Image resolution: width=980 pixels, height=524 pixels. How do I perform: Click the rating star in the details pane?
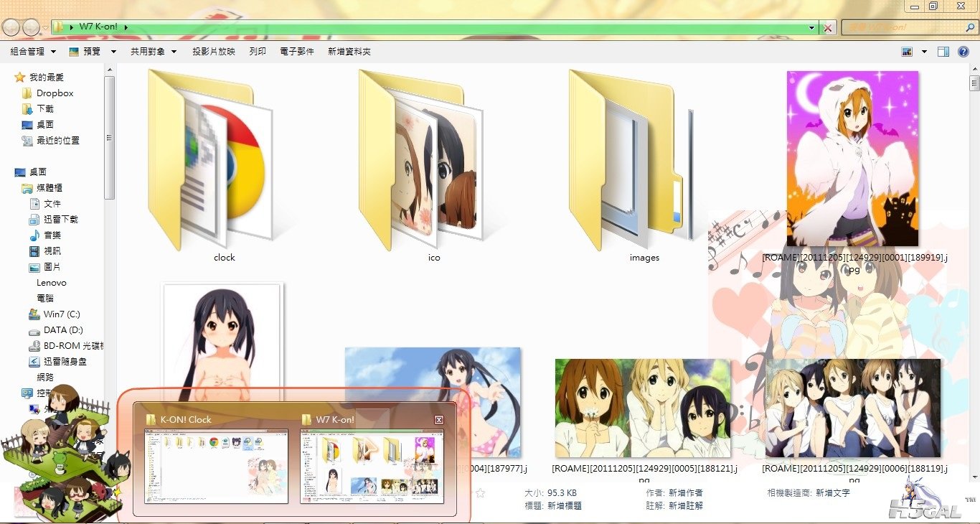coord(481,493)
